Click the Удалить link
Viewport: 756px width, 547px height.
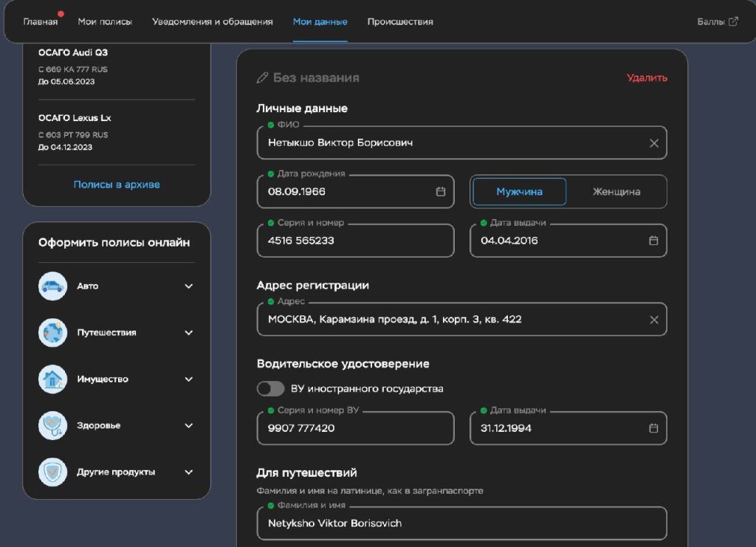pos(647,78)
